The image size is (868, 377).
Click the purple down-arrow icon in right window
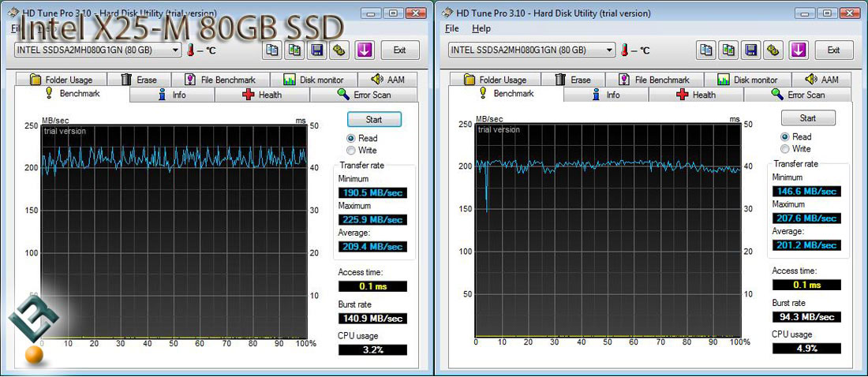(799, 50)
